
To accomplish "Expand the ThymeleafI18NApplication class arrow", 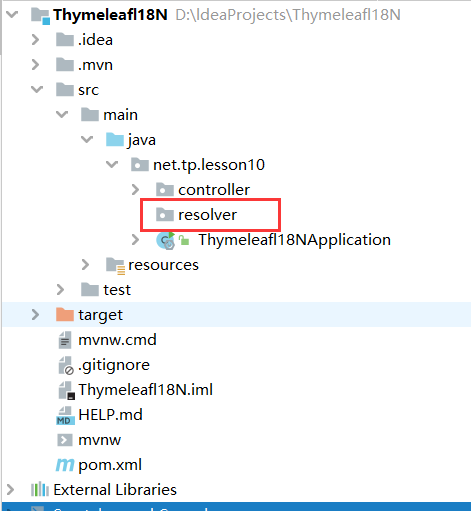I will click(135, 240).
